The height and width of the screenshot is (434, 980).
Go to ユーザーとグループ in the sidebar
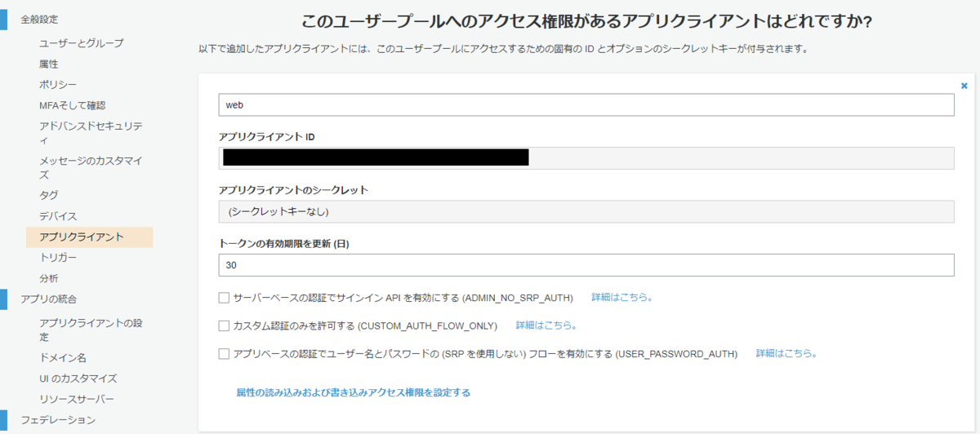tap(82, 42)
